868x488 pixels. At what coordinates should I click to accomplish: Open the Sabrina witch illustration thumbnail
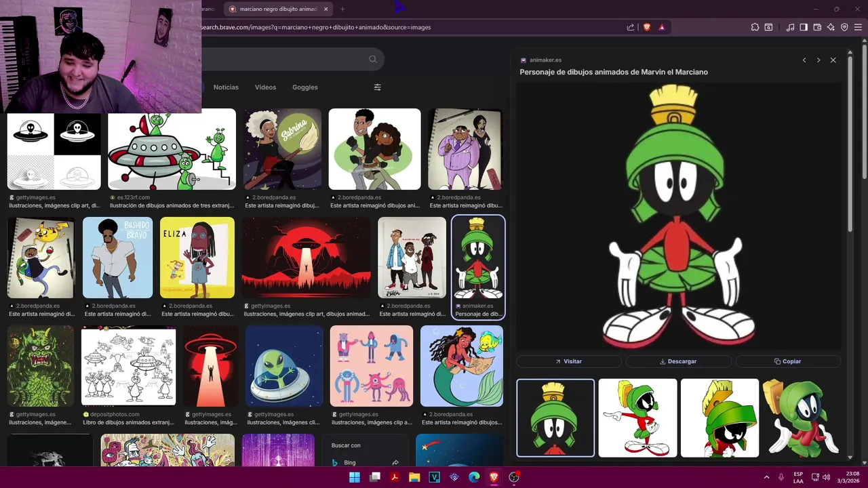(283, 149)
